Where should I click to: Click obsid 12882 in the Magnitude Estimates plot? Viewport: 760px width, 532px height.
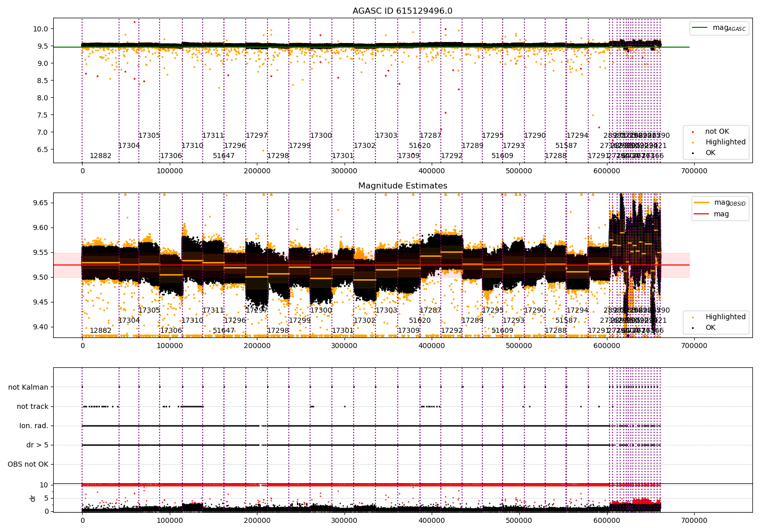[x=100, y=331]
